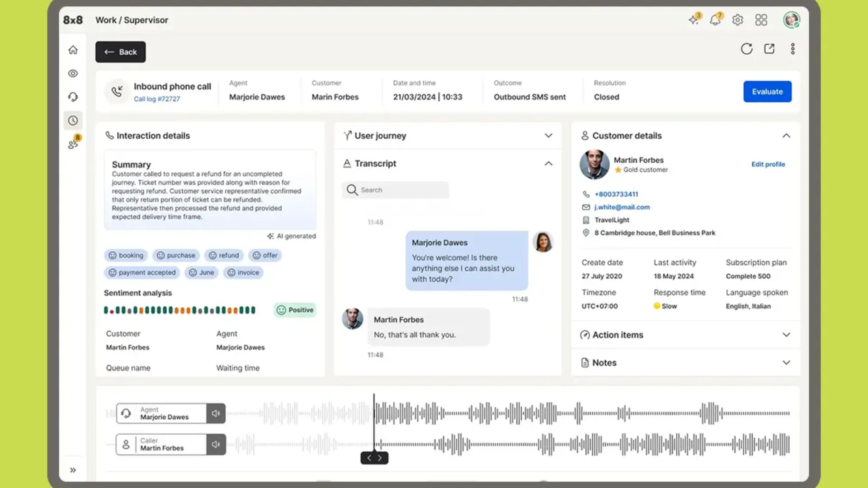
Task: Click the refresh icon at top right
Action: [x=746, y=49]
